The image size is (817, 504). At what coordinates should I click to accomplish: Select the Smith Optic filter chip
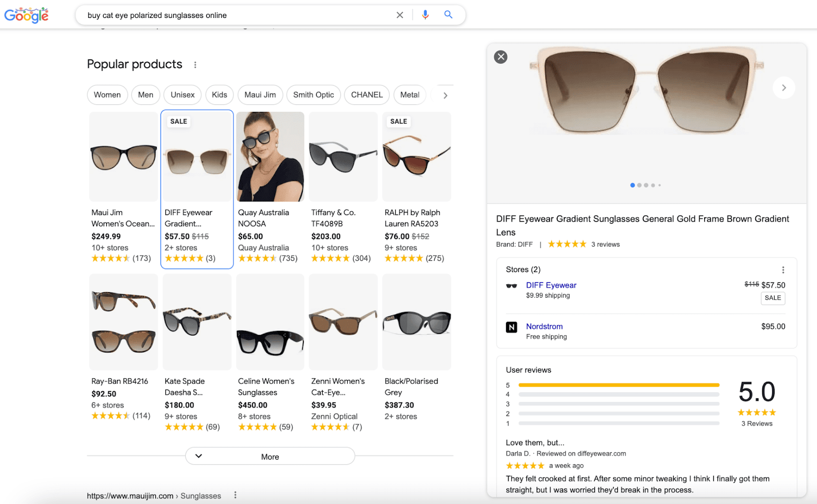314,95
